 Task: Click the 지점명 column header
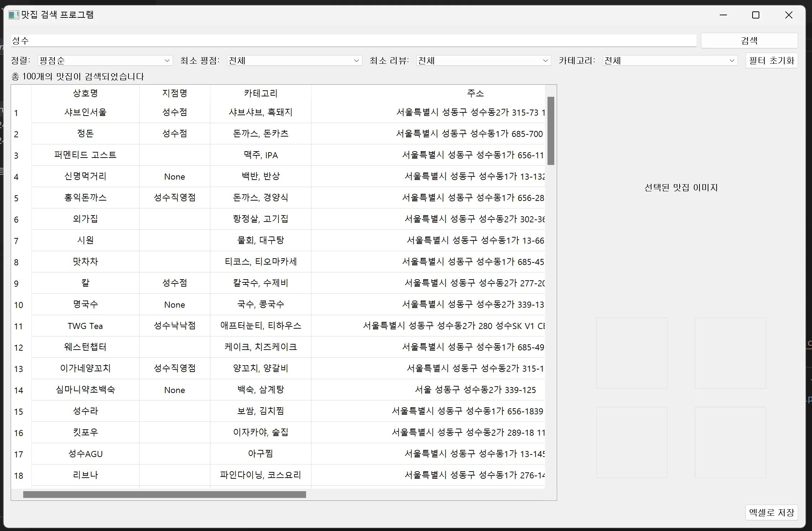tap(175, 93)
